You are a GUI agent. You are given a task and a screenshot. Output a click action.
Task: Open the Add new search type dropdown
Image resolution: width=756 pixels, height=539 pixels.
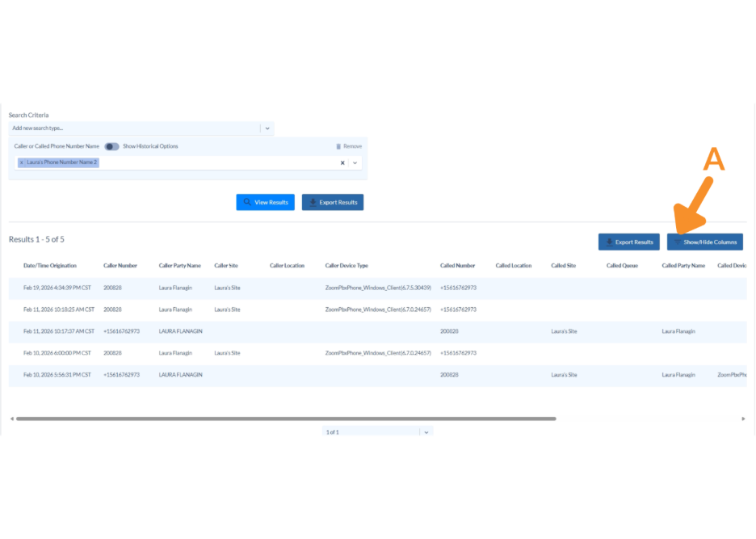(267, 128)
